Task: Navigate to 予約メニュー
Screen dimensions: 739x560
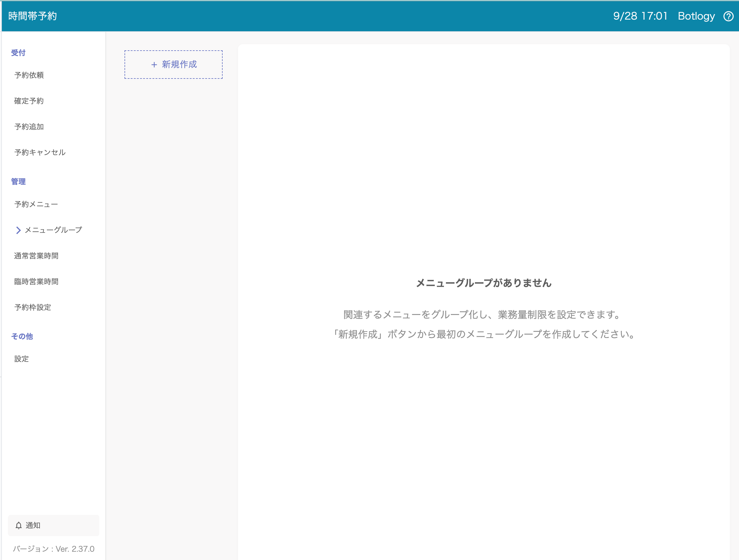Action: pyautogui.click(x=36, y=204)
